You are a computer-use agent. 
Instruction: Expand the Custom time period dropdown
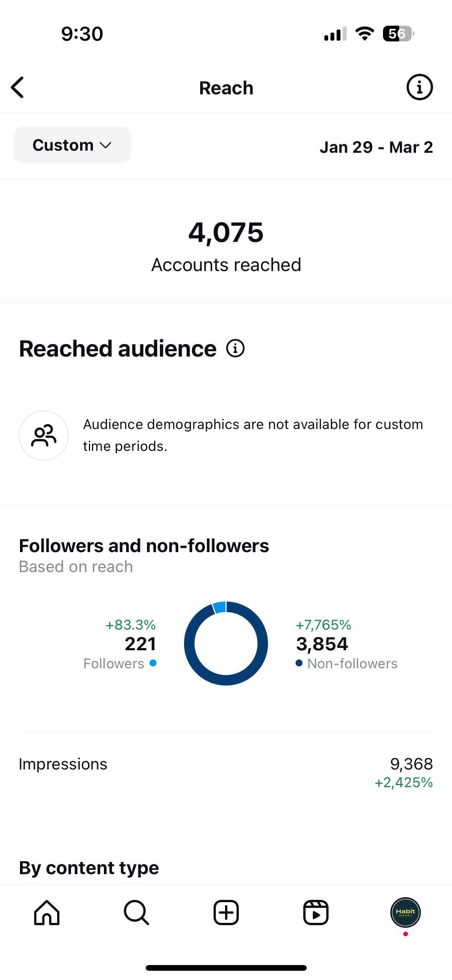tap(72, 145)
